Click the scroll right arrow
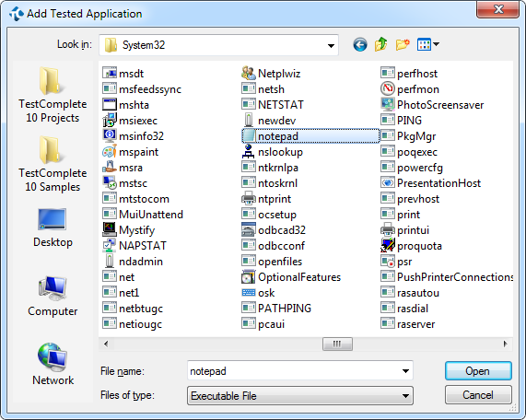 coord(505,344)
